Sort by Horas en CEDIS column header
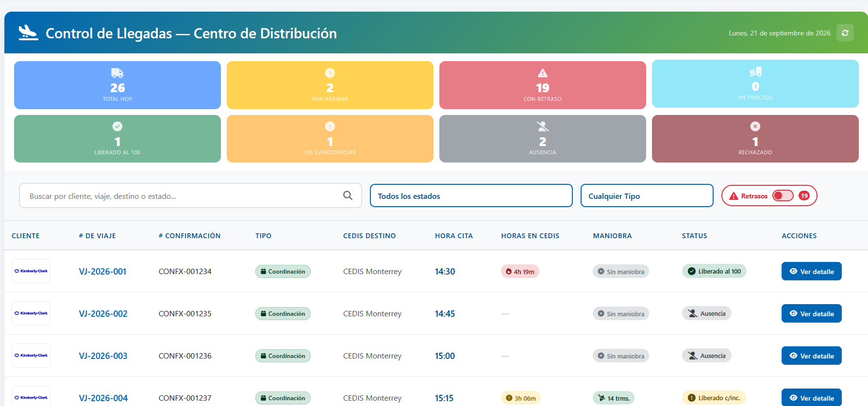 (530, 236)
